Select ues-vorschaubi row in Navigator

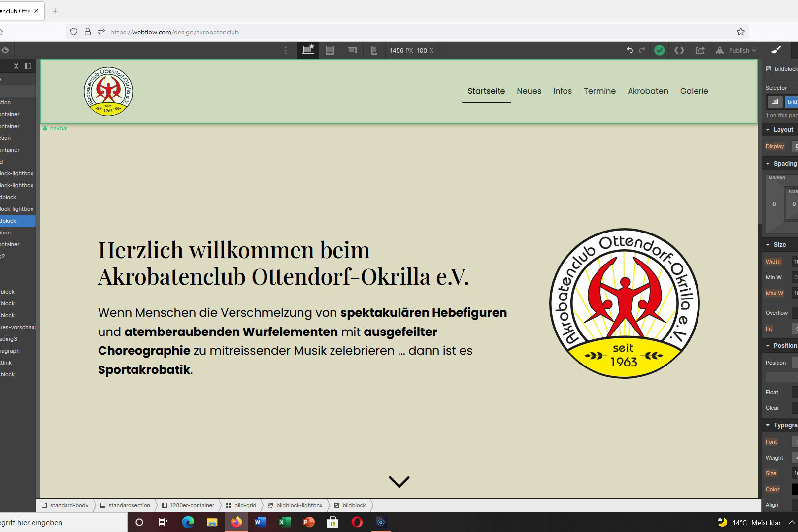click(x=18, y=327)
